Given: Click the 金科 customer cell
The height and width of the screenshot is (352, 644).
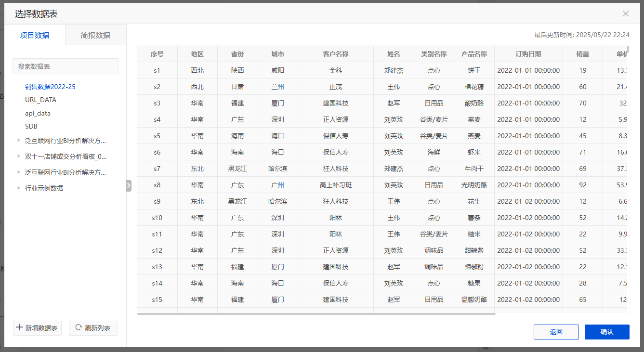Looking at the screenshot, I should (336, 70).
